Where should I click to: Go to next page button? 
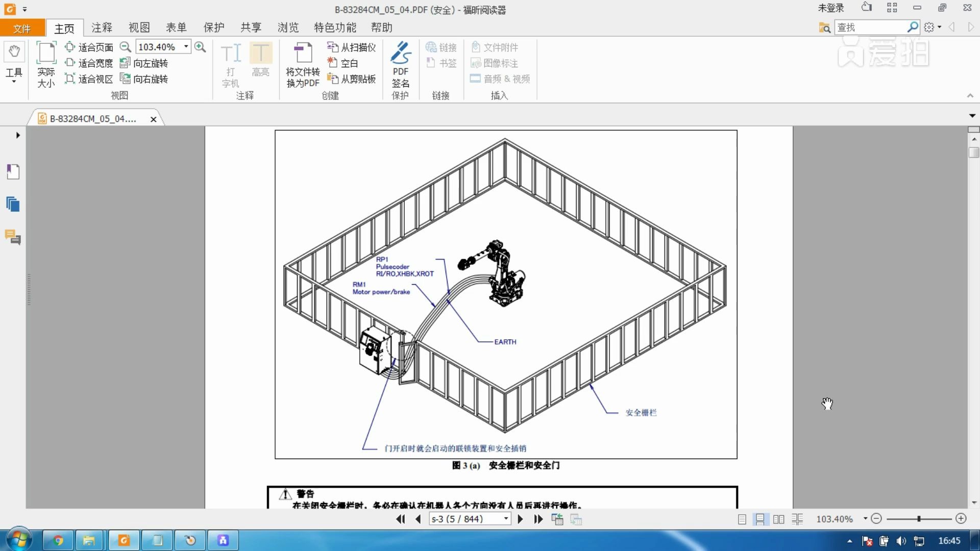tap(520, 519)
